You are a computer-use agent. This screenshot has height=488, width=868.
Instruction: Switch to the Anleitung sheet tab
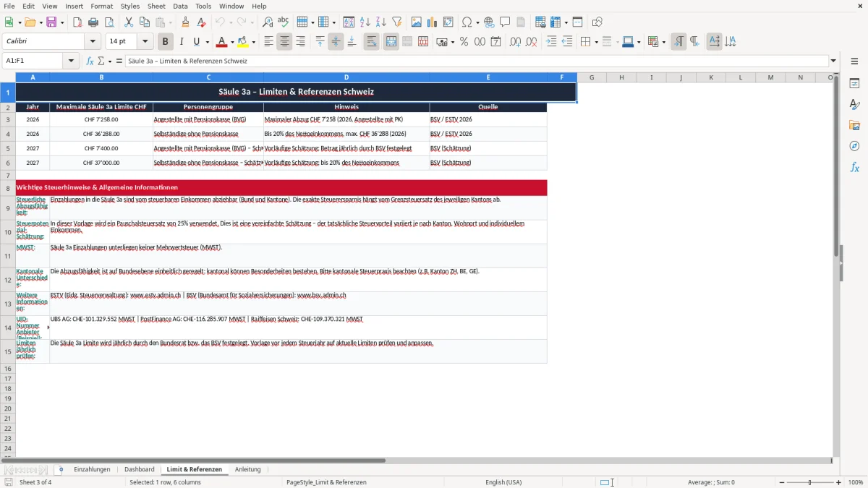tap(247, 469)
